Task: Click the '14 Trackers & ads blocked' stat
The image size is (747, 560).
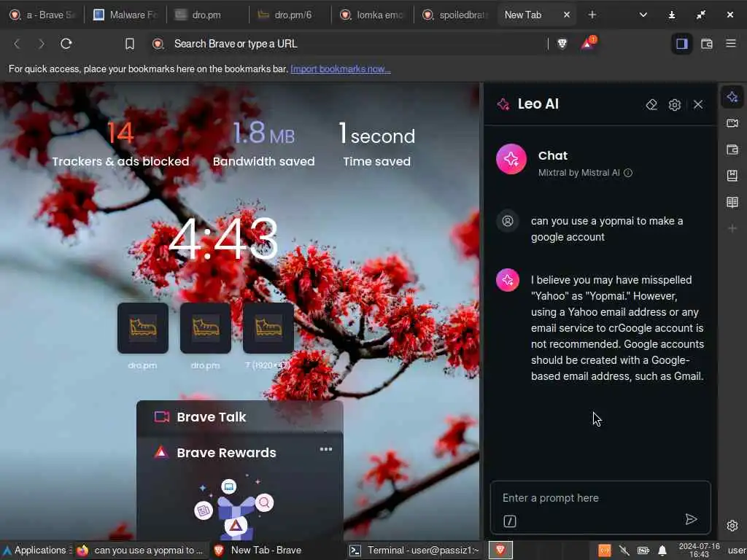Action: pos(120,144)
